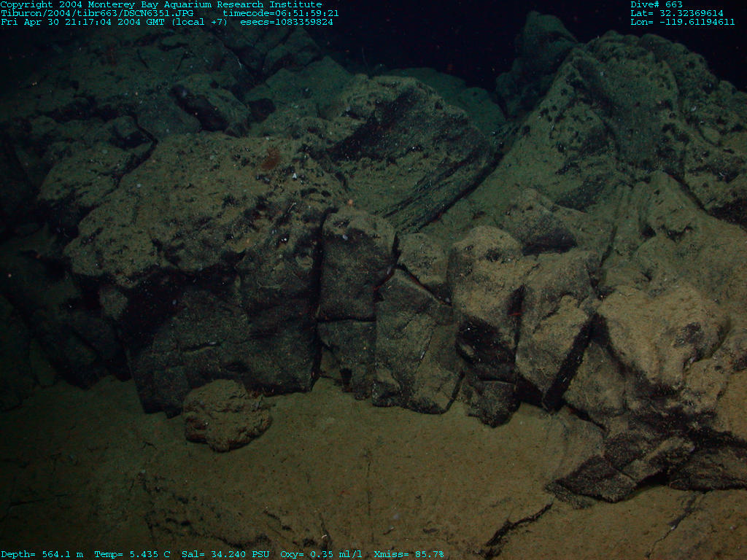Click the small reddish-orange organism on the rock
This screenshot has width=747, height=560.
[270, 158]
